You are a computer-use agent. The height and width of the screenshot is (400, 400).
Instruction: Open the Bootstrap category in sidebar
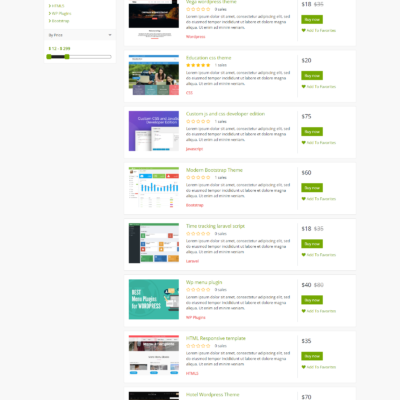click(x=59, y=21)
